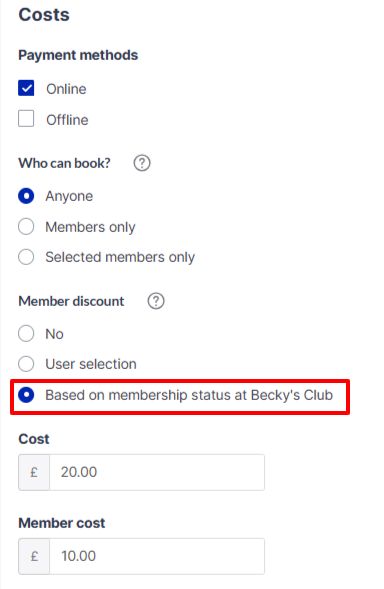Click the £ prefix of the Cost field

(34, 472)
